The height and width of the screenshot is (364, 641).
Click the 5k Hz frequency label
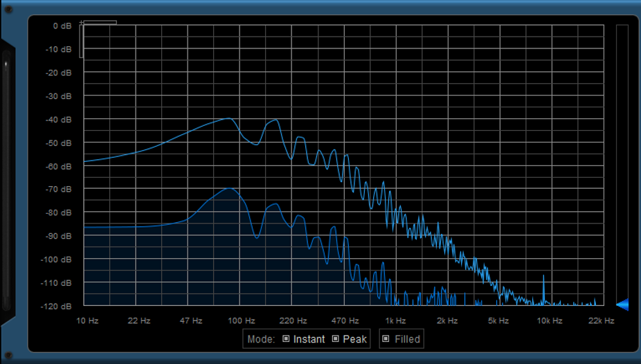click(498, 320)
